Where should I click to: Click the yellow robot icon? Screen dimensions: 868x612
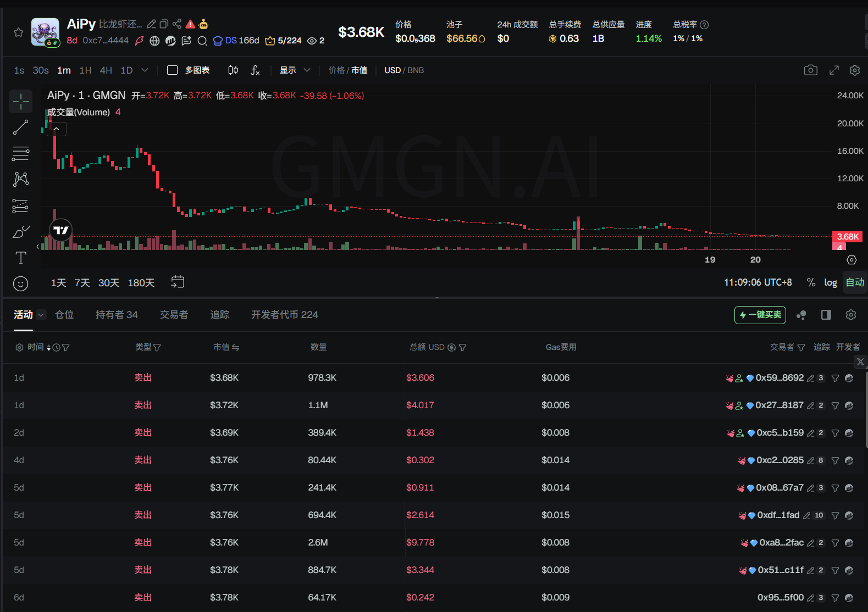click(x=204, y=24)
